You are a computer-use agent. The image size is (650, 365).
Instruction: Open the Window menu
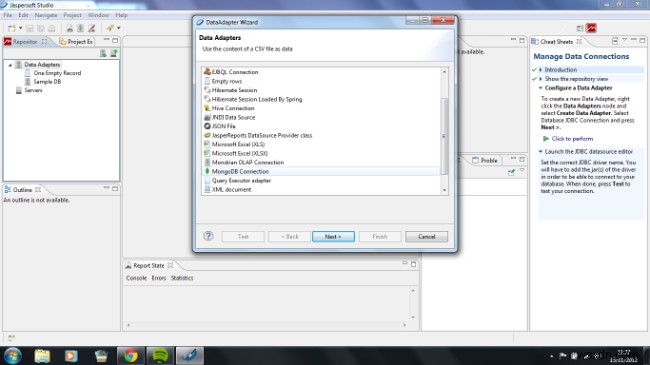98,15
